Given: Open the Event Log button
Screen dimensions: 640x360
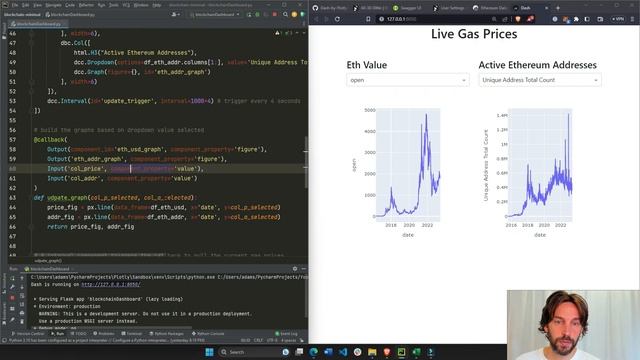Looking at the screenshot, I should click(x=287, y=334).
